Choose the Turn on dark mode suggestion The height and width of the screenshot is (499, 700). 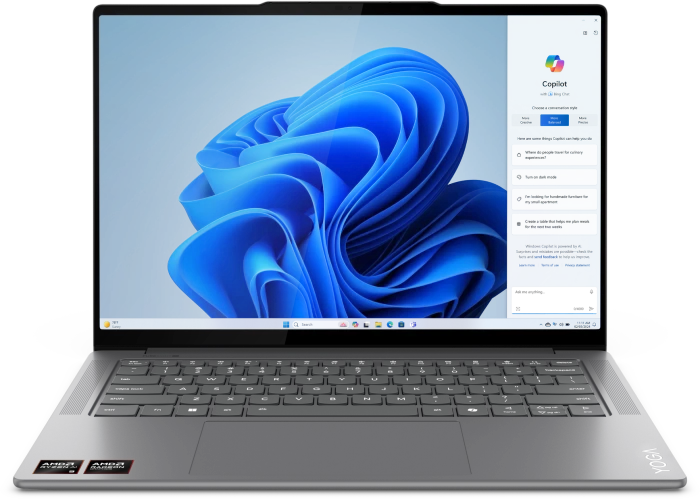pyautogui.click(x=554, y=177)
